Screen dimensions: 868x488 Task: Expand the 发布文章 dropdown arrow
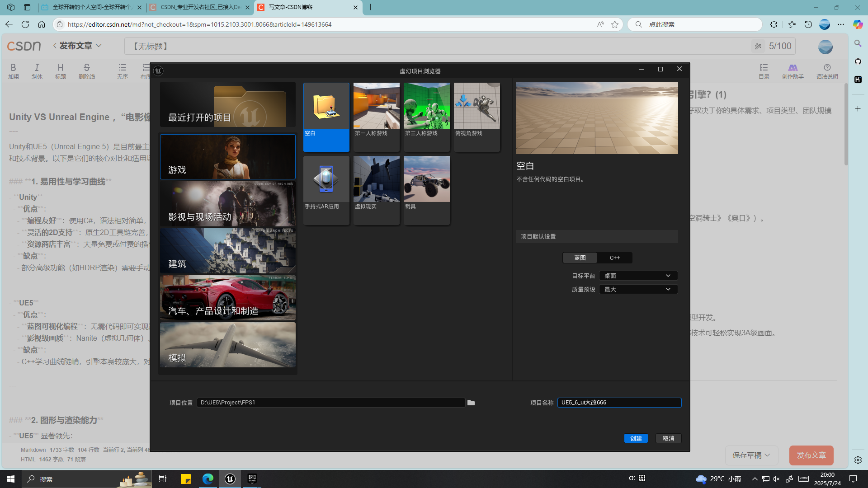coord(99,46)
